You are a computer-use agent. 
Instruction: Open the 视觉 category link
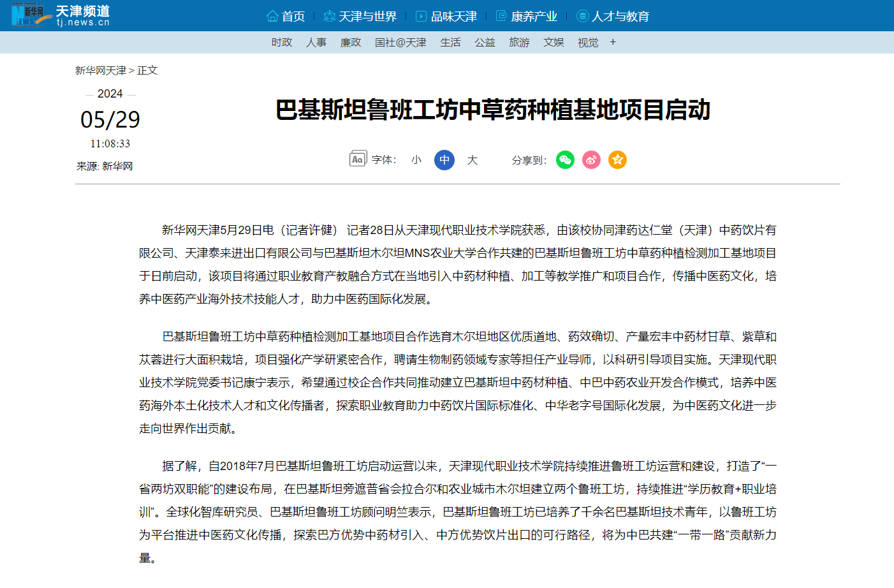point(588,42)
